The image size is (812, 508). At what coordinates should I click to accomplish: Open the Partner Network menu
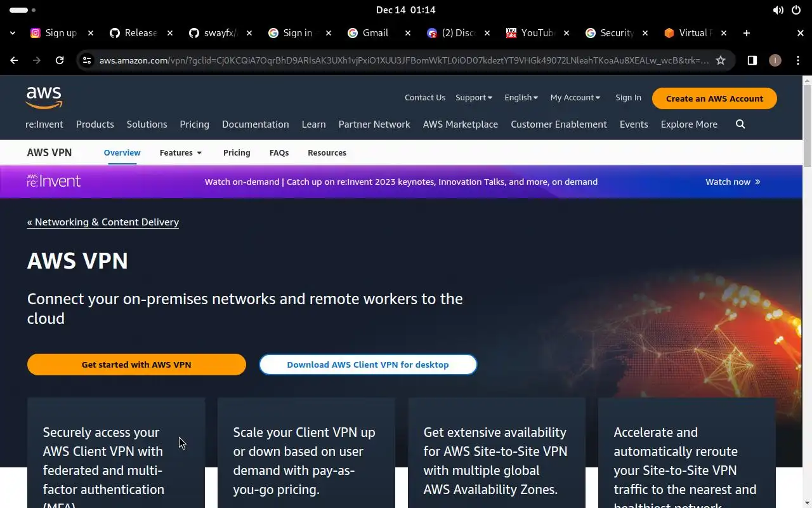tap(374, 124)
